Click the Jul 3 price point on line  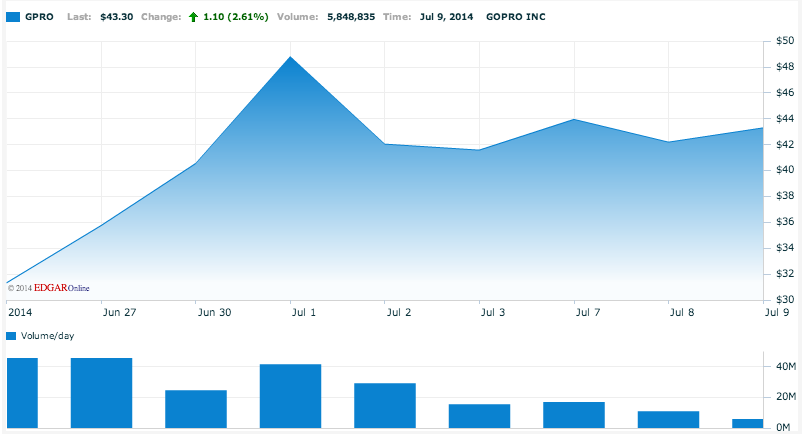(x=480, y=150)
